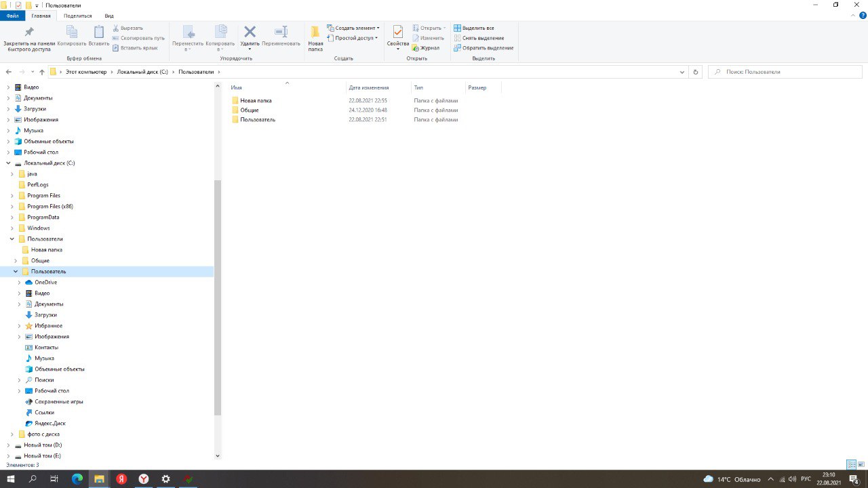This screenshot has width=868, height=488.
Task: Select Вырезать scissors command
Action: (127, 28)
